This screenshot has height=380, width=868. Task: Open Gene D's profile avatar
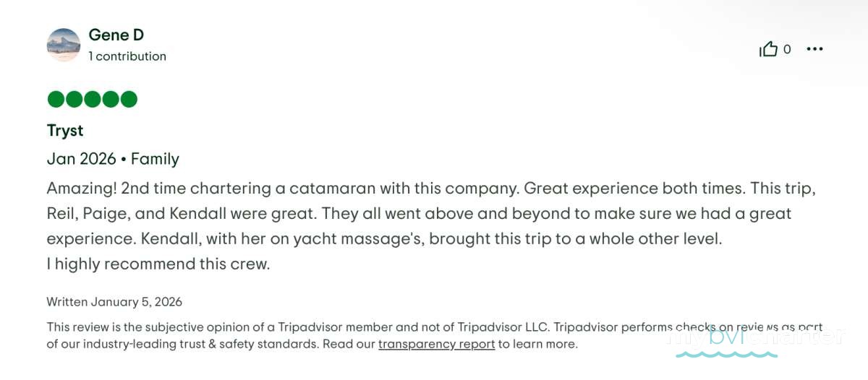64,45
